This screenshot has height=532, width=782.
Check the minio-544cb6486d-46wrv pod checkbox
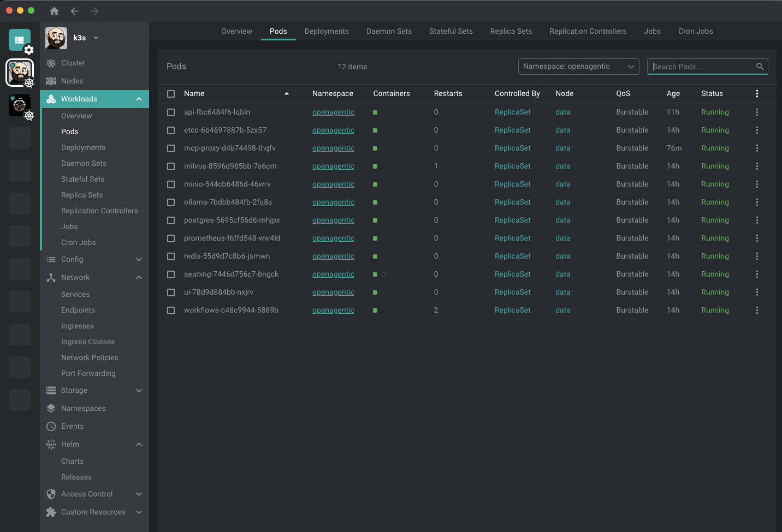[171, 184]
